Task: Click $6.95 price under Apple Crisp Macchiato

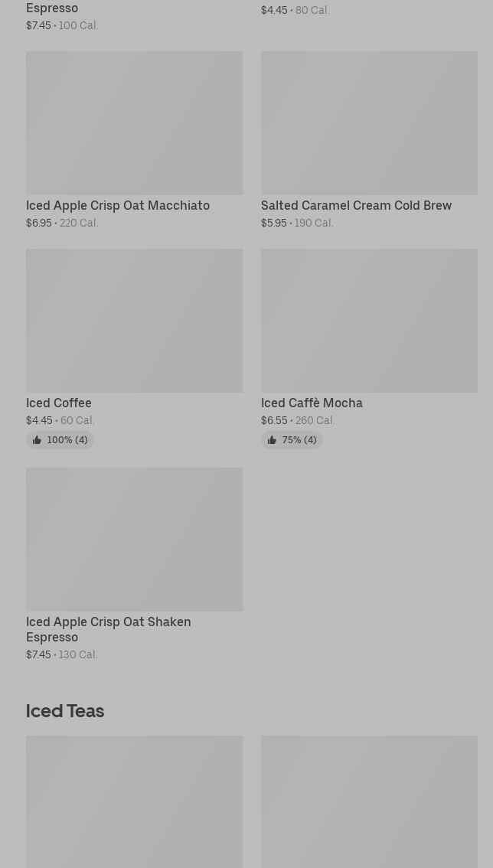Action: coord(39,223)
